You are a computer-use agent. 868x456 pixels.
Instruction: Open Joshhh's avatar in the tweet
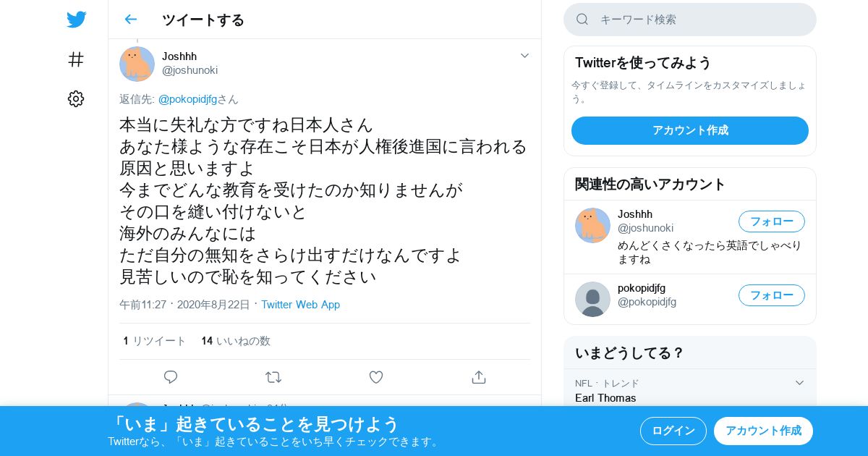click(x=137, y=64)
